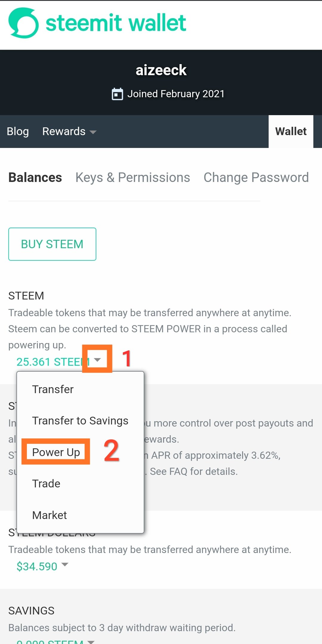Click the aizeeck username heading
The height and width of the screenshot is (644, 322).
point(161,70)
